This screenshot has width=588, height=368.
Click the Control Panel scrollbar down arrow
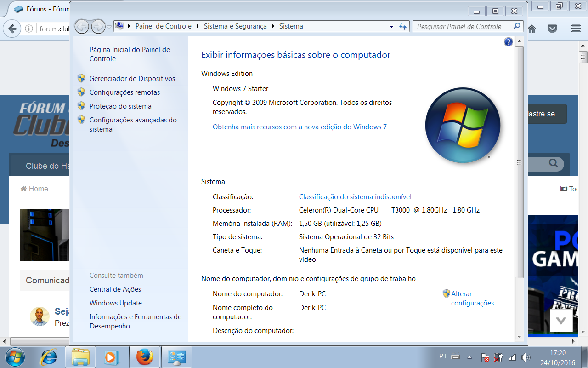519,337
